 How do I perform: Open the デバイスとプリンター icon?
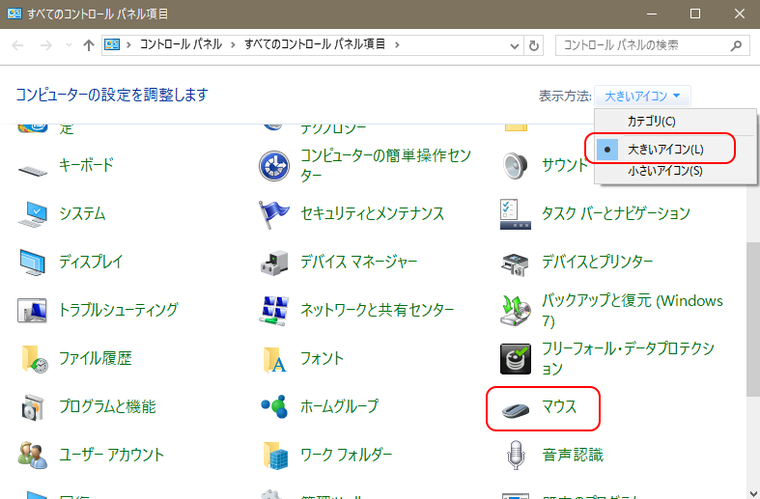coord(515,264)
